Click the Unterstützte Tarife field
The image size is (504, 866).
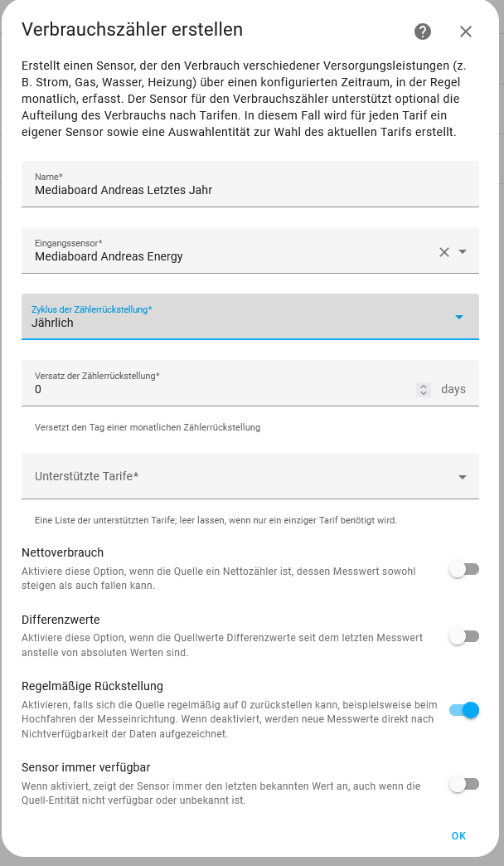tap(250, 476)
